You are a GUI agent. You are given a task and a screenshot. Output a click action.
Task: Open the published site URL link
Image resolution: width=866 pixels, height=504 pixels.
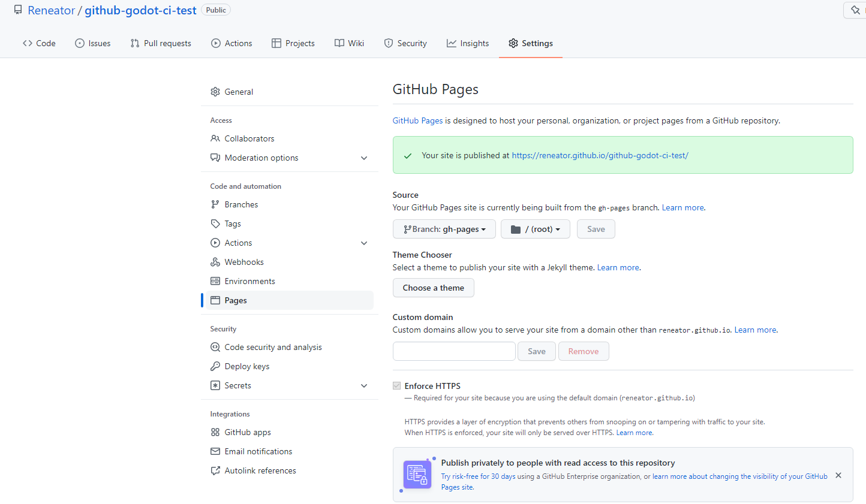tap(600, 155)
